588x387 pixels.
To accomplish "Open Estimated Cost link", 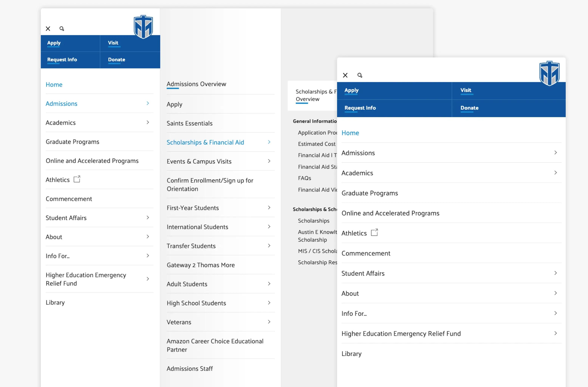I will [317, 144].
